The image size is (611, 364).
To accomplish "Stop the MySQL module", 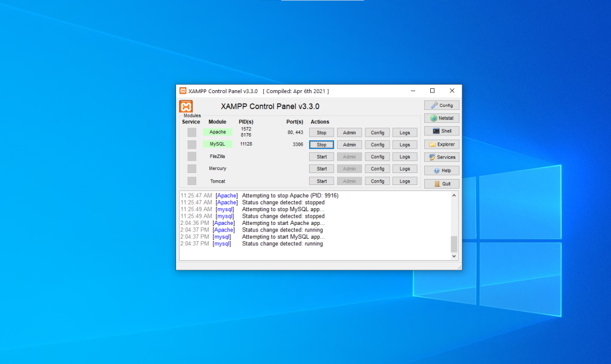I will (322, 144).
